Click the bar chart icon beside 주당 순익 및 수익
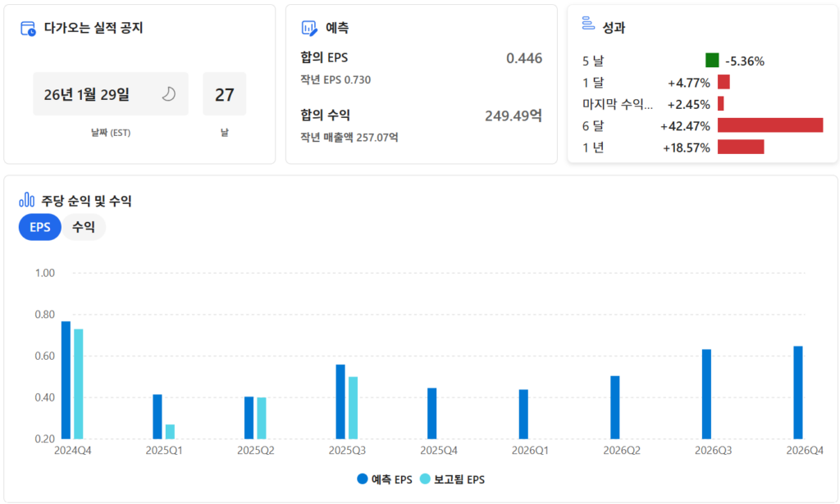Screen dimensions: 840x504 (25, 199)
